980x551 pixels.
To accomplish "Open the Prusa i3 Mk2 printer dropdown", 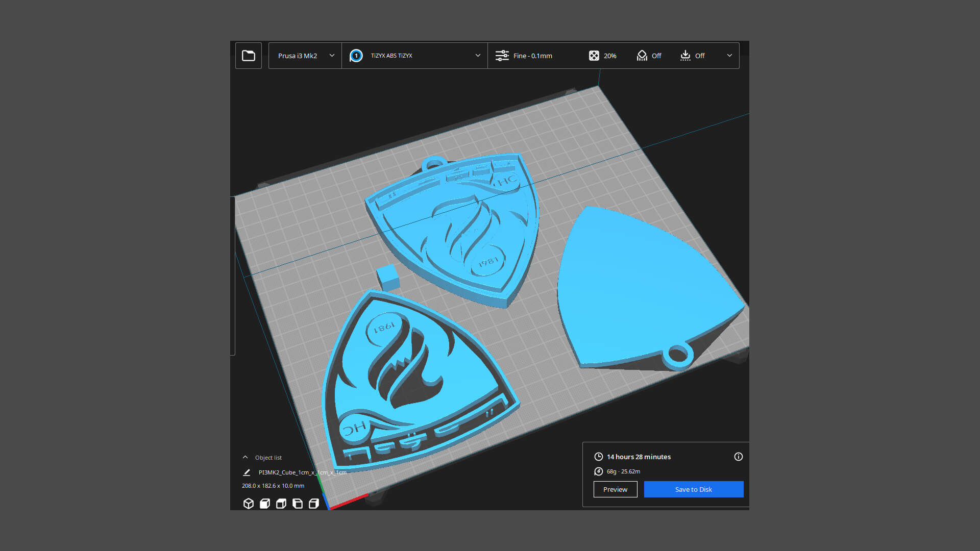I will 305,56.
